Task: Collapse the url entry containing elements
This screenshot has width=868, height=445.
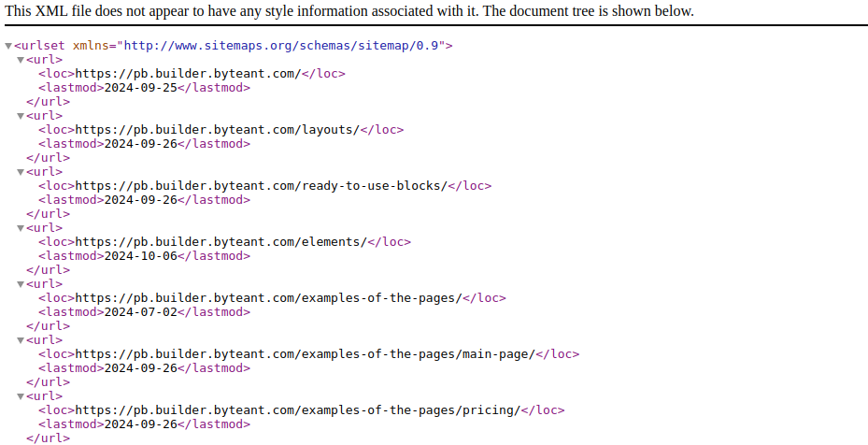Action: point(21,228)
